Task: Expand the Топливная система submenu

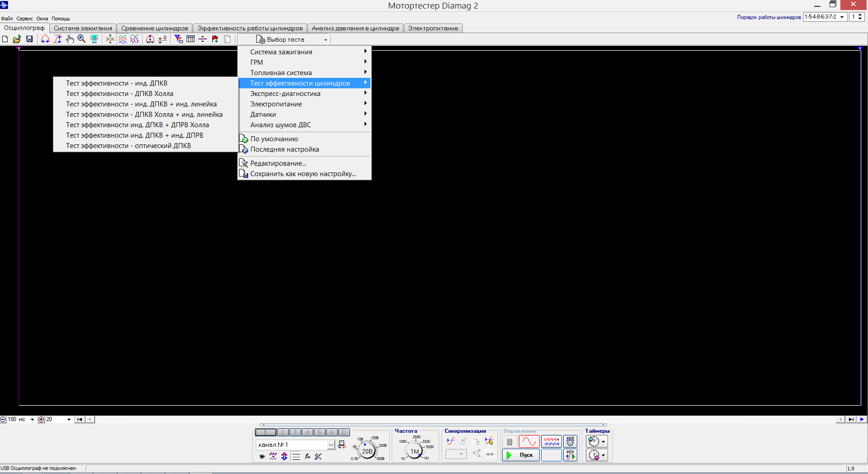Action: [304, 73]
